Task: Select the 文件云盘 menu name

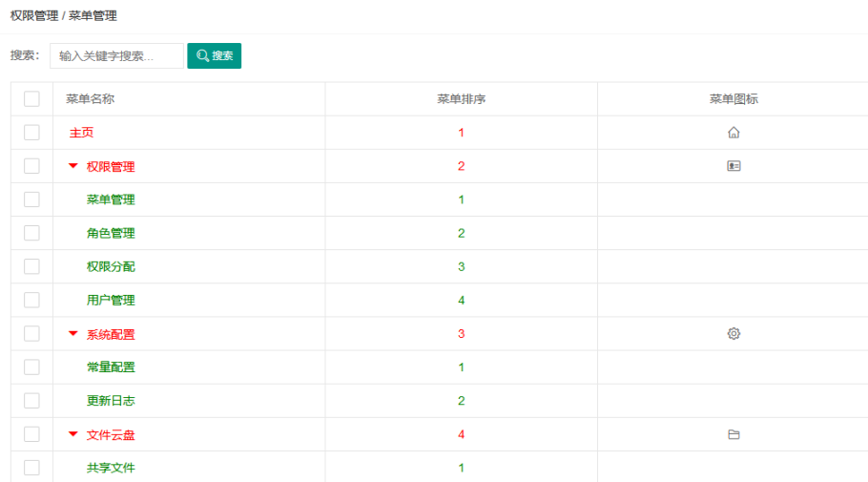Action: coord(111,435)
